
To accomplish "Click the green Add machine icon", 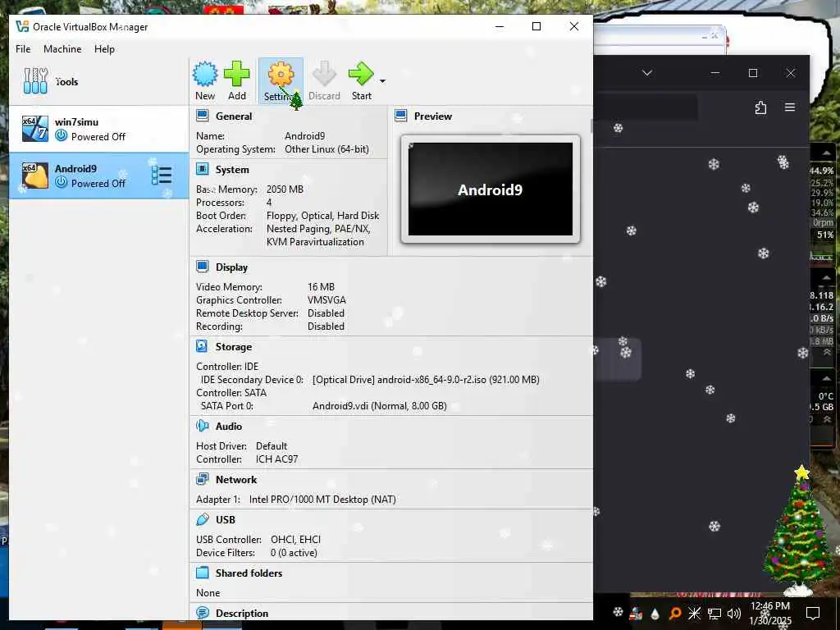I will [x=237, y=74].
